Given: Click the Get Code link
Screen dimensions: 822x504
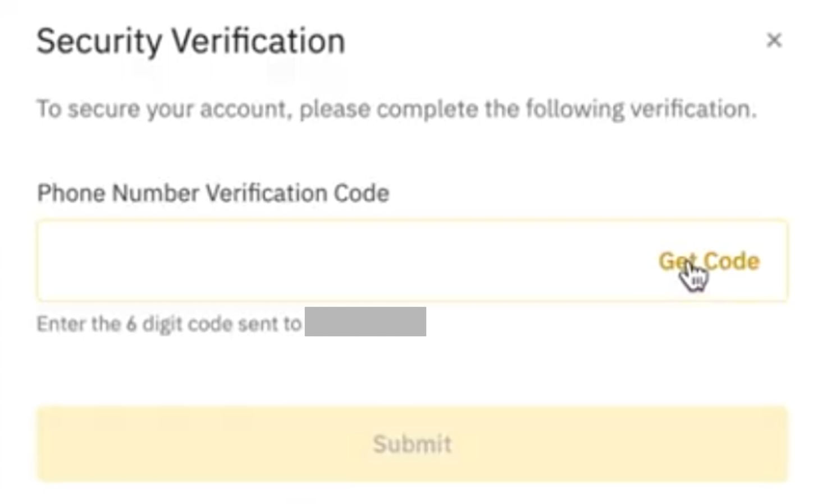Looking at the screenshot, I should [709, 261].
